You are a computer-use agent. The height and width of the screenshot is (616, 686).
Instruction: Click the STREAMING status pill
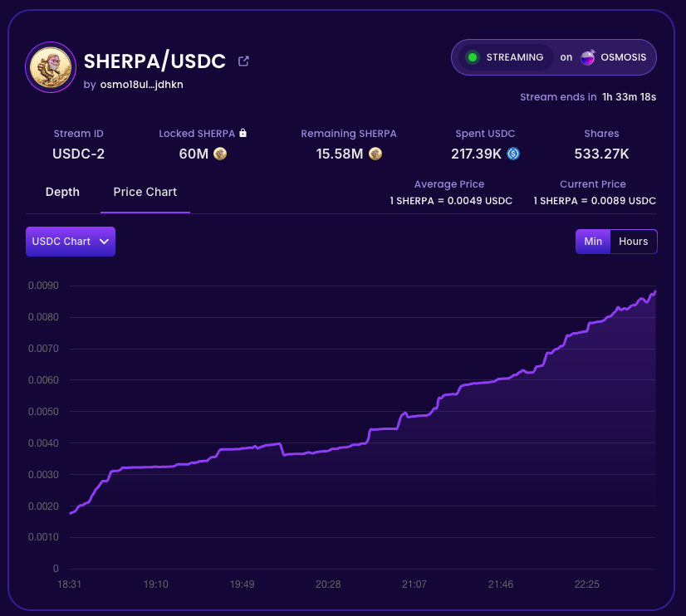[x=506, y=57]
